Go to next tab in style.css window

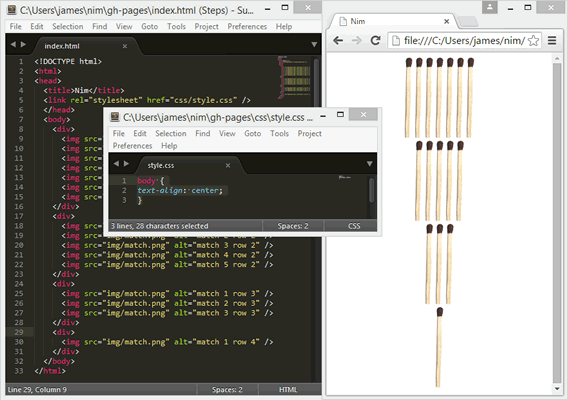click(x=126, y=163)
